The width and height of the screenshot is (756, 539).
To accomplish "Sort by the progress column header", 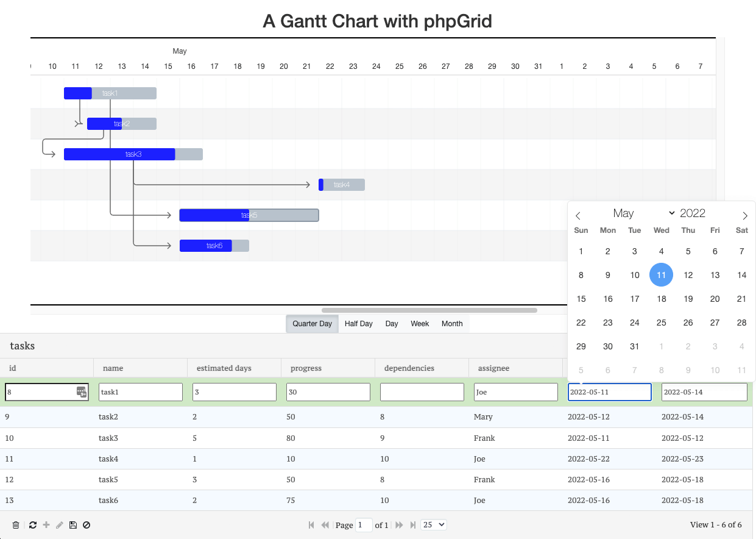I will pos(306,368).
